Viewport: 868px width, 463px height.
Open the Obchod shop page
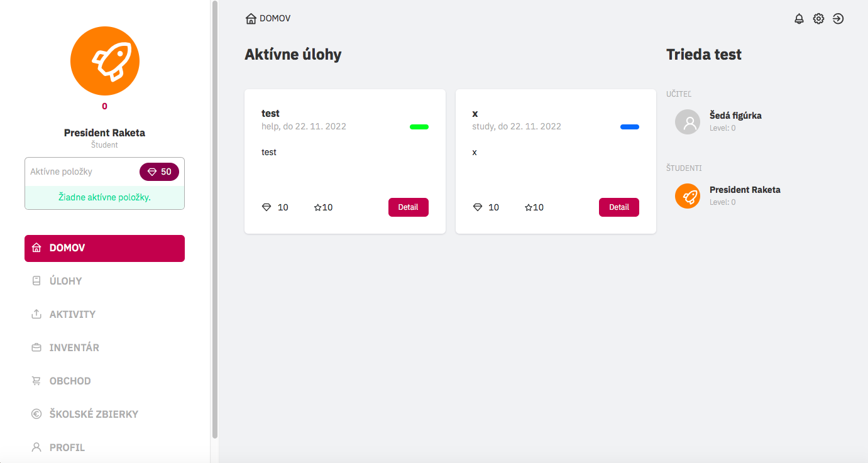click(70, 381)
